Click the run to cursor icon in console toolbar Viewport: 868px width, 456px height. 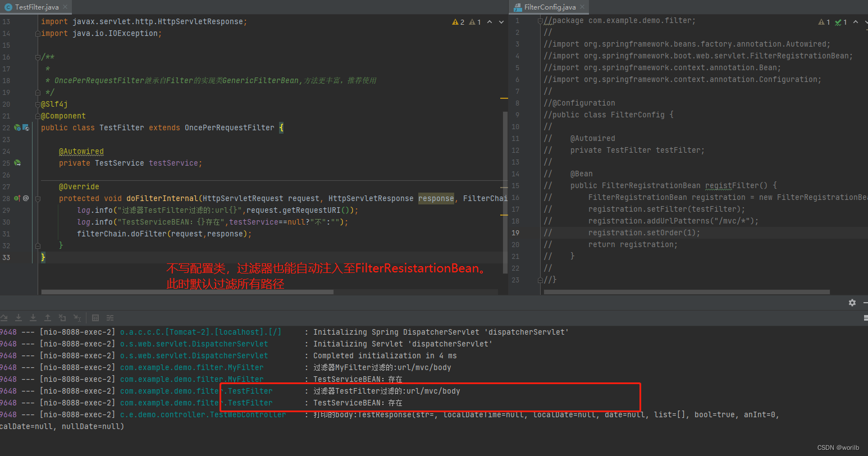tap(77, 318)
